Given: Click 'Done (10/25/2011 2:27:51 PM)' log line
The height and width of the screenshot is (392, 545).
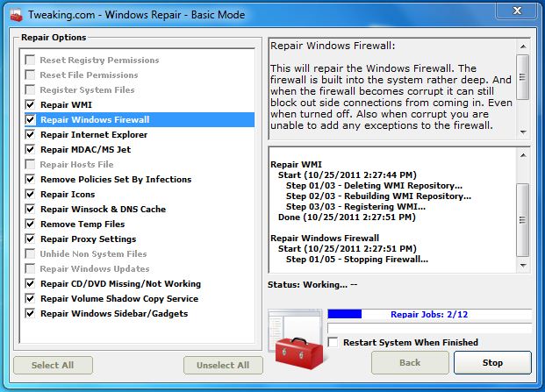Looking at the screenshot, I should click(x=347, y=217).
